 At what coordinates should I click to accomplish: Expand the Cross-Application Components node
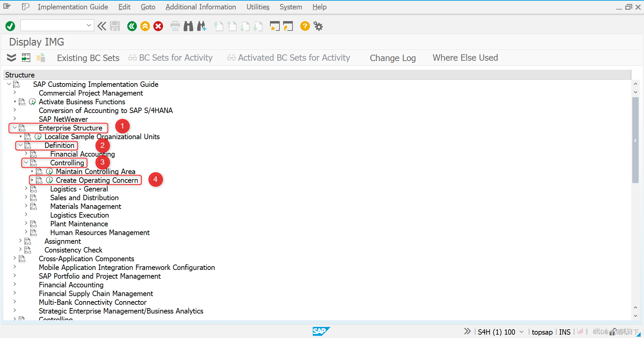(x=14, y=258)
